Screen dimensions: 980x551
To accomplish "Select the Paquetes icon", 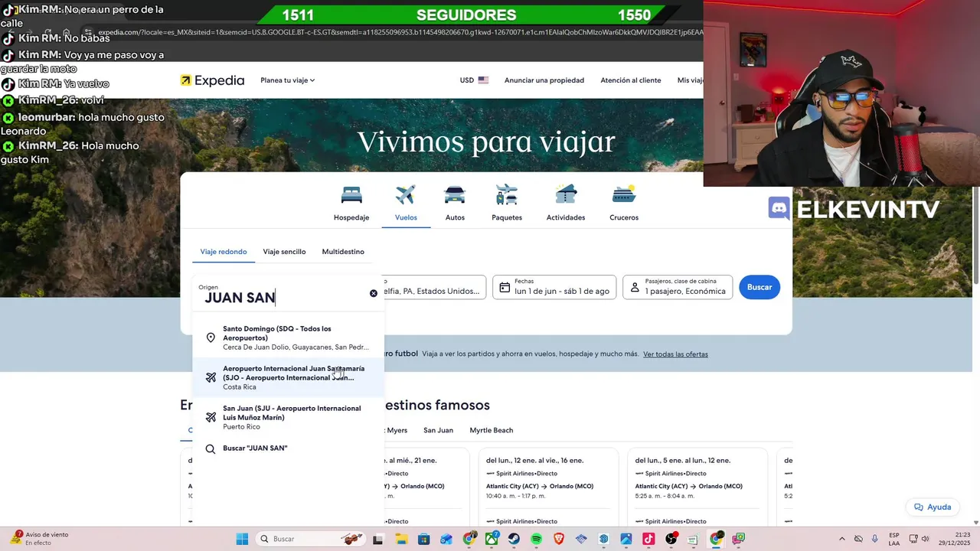I will pyautogui.click(x=507, y=194).
